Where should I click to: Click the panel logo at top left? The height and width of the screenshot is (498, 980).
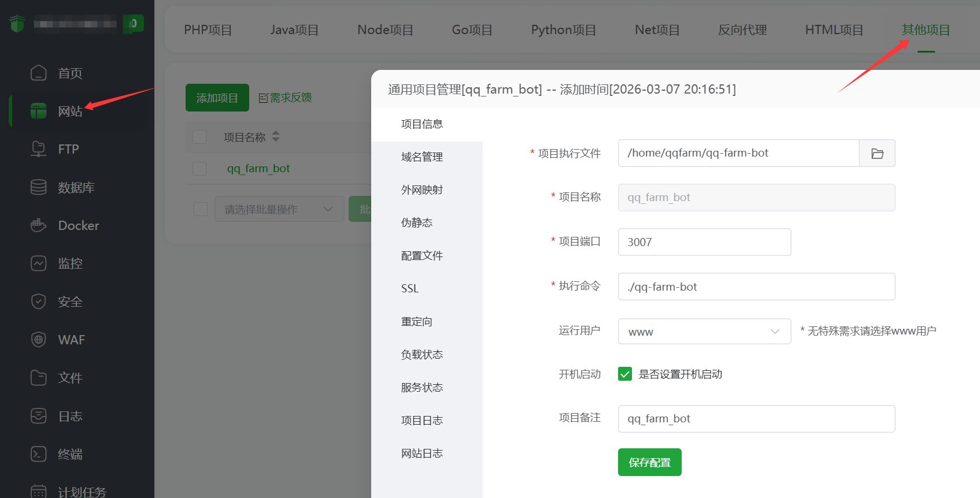(17, 24)
